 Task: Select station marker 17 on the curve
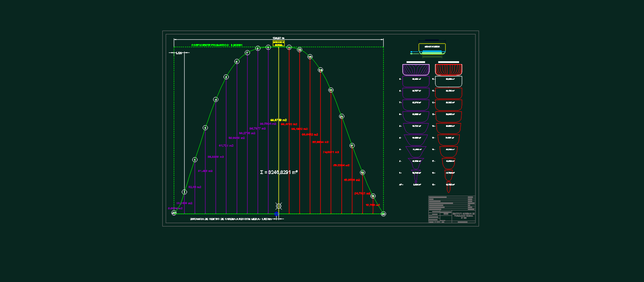pyautogui.click(x=352, y=145)
